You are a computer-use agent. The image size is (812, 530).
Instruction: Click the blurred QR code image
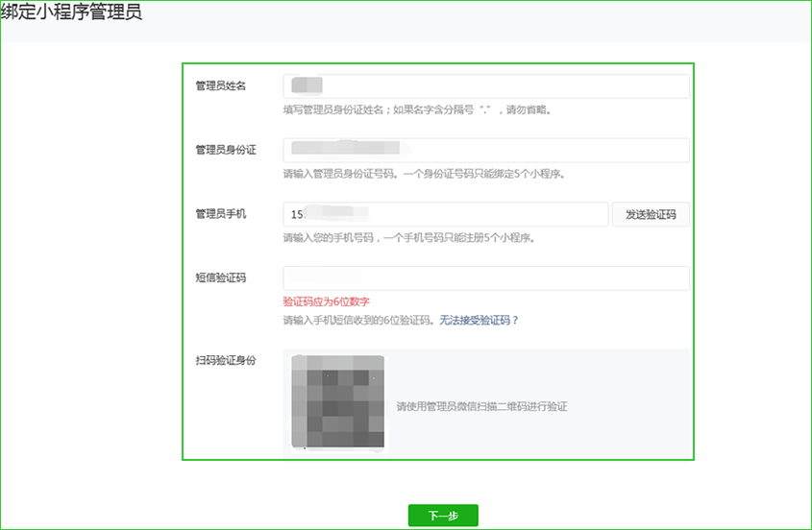click(338, 401)
